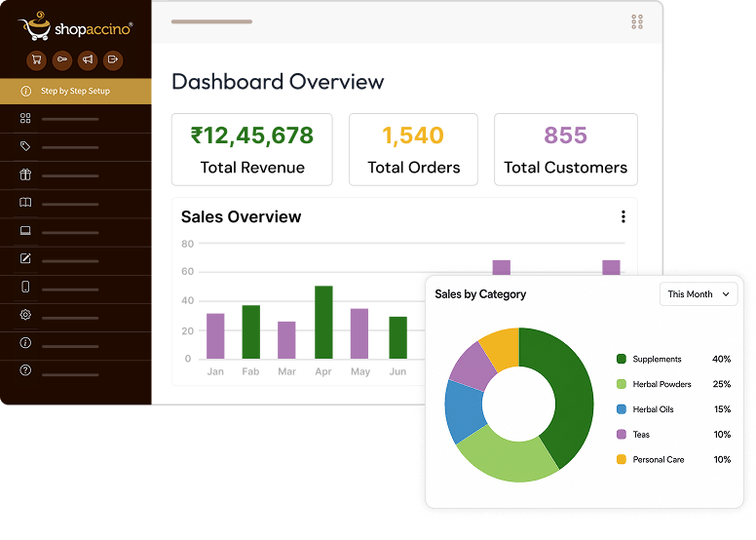Click the 15% Herbal Oils value
Image resolution: width=756 pixels, height=540 pixels.
(x=722, y=409)
